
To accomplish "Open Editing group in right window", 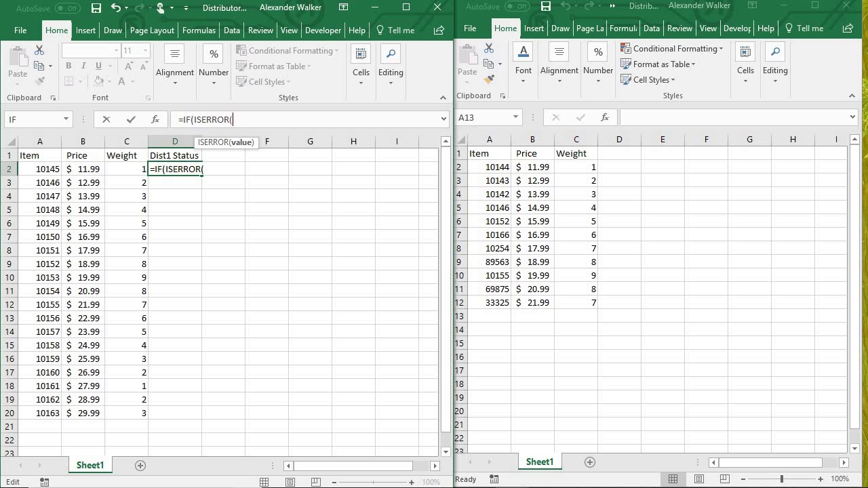I will pyautogui.click(x=775, y=64).
